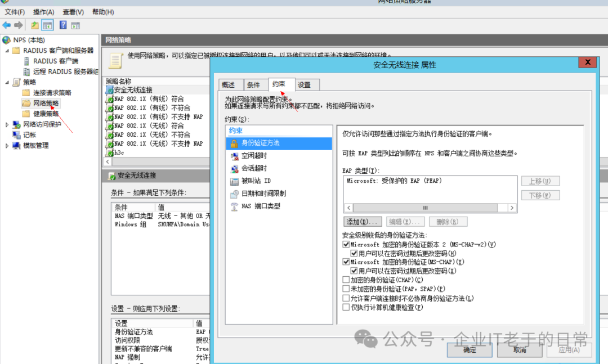
Task: Click the 会话超时 constraint icon
Action: click(234, 169)
